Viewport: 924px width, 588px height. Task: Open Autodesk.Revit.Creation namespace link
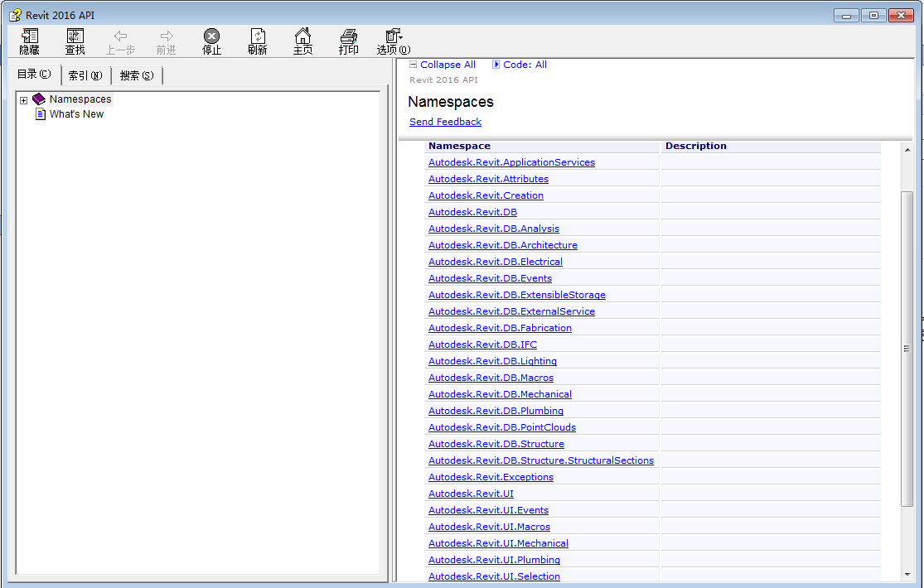(486, 195)
